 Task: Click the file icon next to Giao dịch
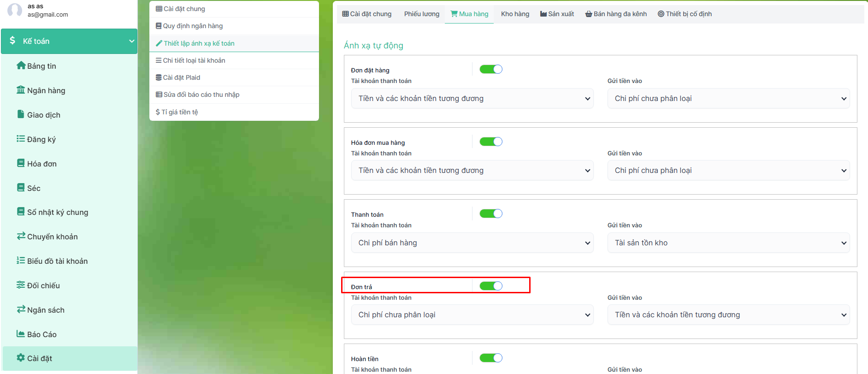(x=21, y=114)
